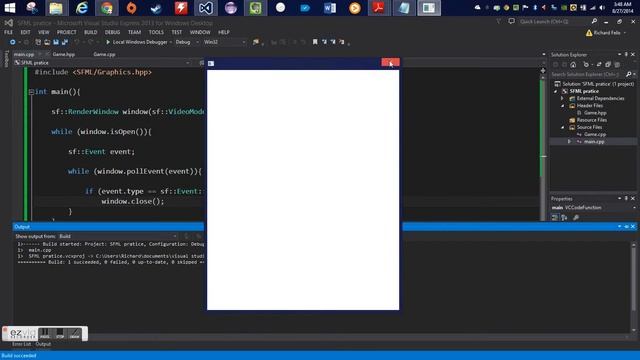Click the Search Solution Explorer field
The image size is (640, 360).
click(588, 74)
